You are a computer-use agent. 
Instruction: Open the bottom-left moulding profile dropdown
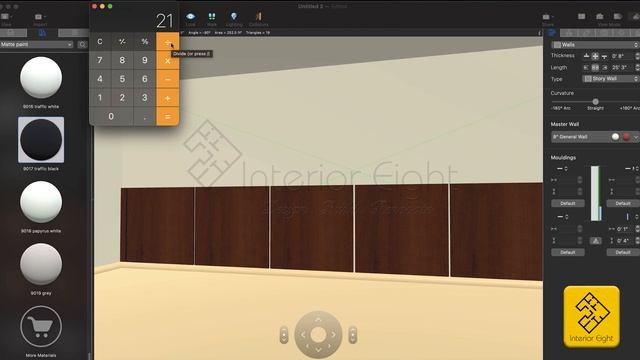[x=562, y=217]
